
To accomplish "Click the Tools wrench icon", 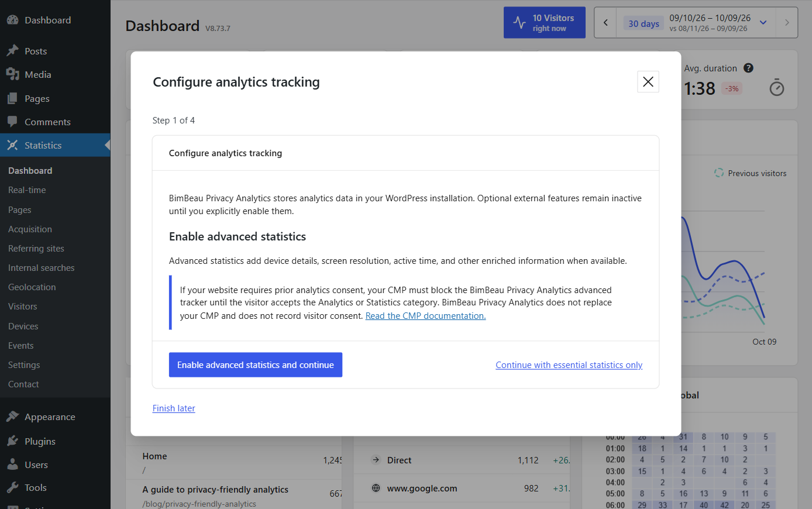I will [12, 487].
